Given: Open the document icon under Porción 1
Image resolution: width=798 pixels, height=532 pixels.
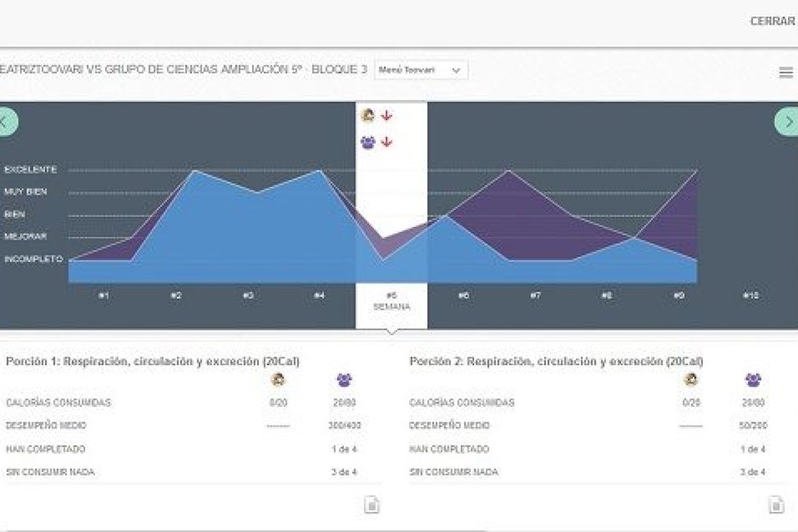Looking at the screenshot, I should click(372, 505).
